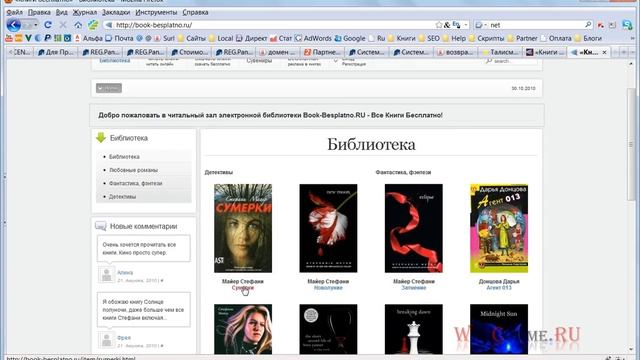Open the Skype toolbar icon

click(627, 25)
